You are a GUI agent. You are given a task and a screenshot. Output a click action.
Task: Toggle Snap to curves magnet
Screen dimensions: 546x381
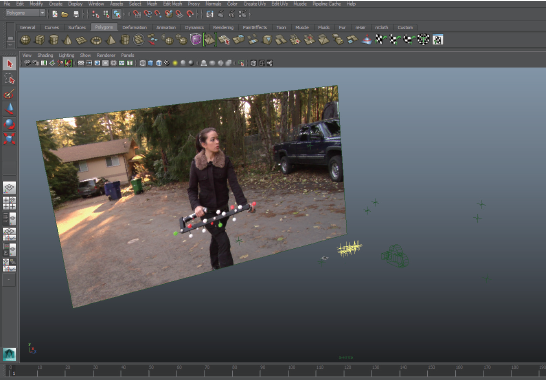click(x=148, y=14)
